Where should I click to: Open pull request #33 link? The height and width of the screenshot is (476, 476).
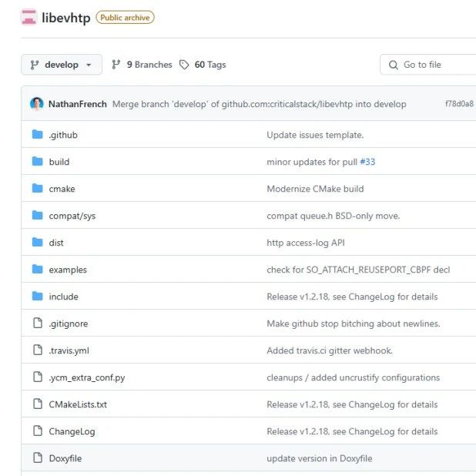click(367, 162)
